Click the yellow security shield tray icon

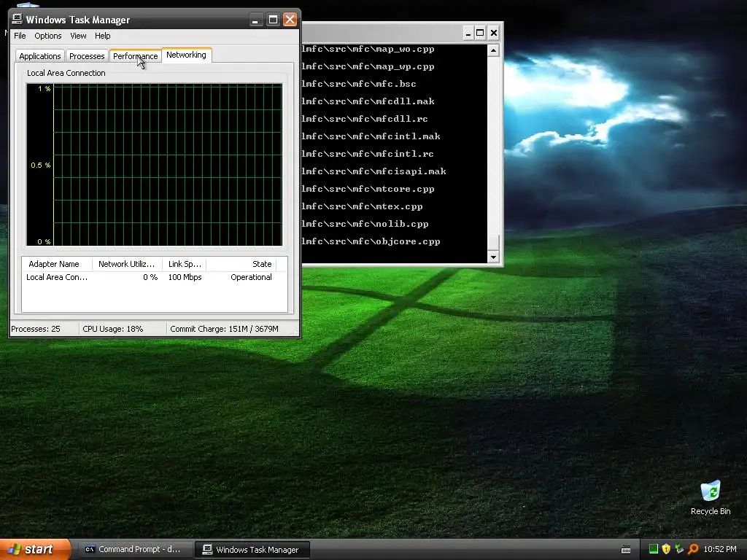pos(666,549)
